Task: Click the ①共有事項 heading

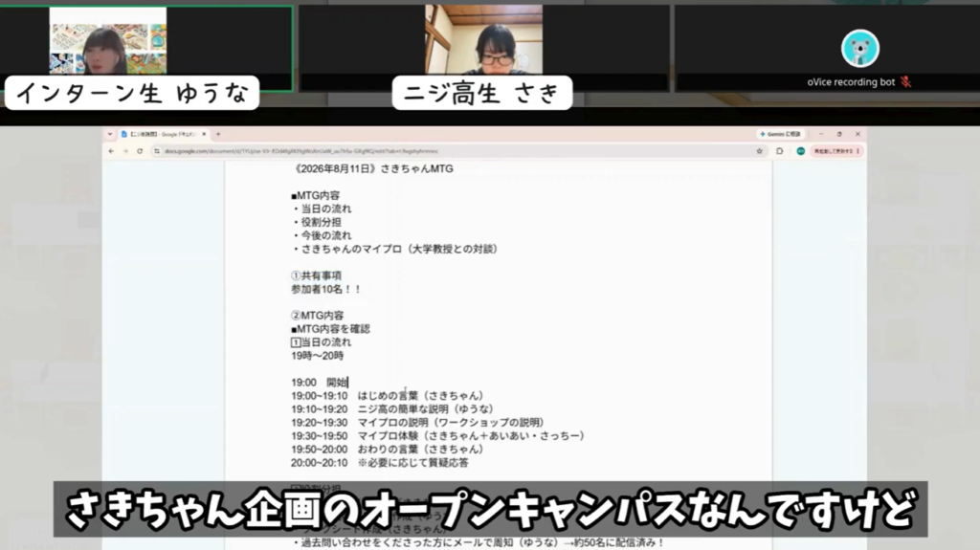Action: click(x=316, y=275)
